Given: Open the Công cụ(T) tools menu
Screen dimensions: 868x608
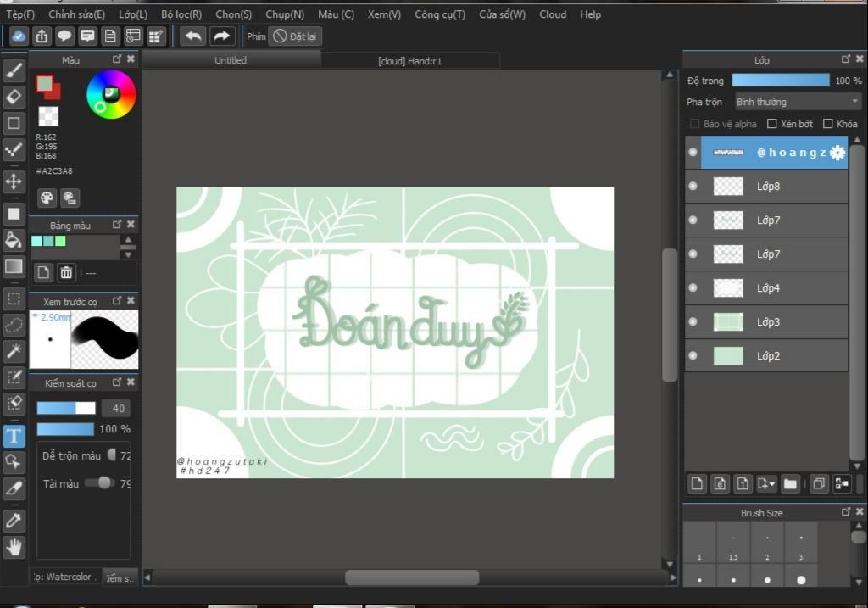Looking at the screenshot, I should pos(440,14).
